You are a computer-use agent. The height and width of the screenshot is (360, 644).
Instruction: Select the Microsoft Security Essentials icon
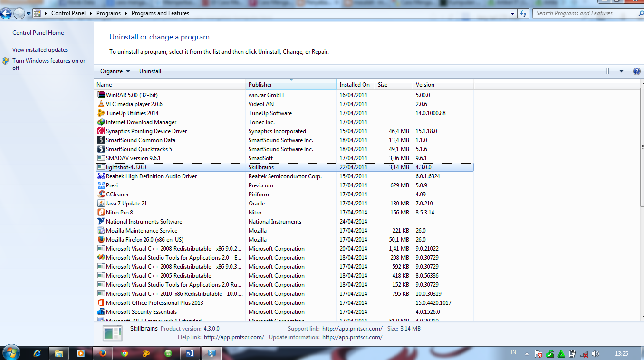101,312
